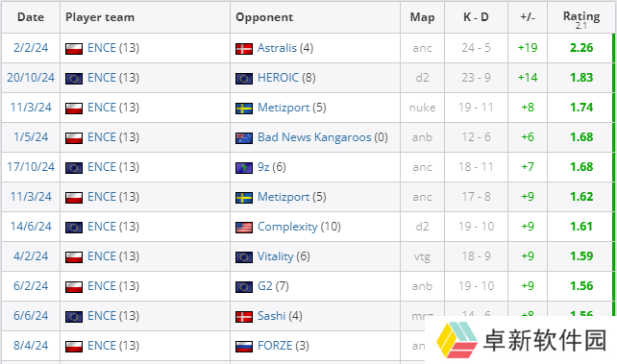The image size is (617, 364).
Task: Click the Denmark flag beside Astralis
Action: (244, 49)
